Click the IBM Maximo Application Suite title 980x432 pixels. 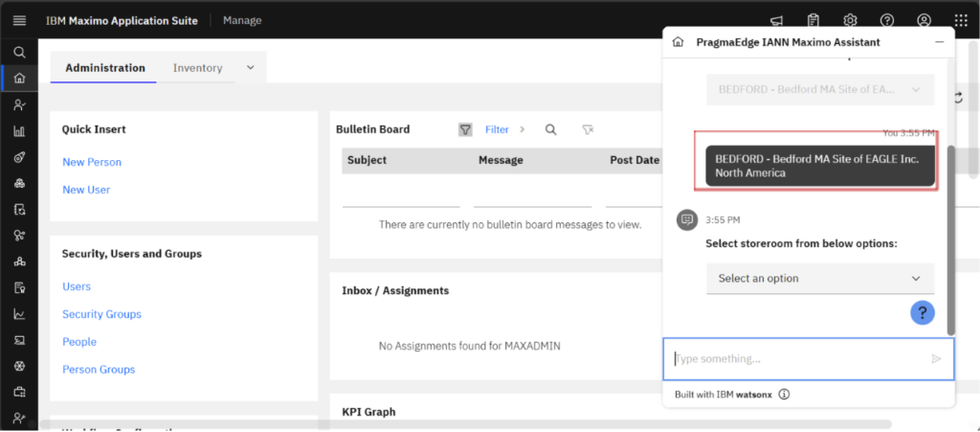coord(122,21)
